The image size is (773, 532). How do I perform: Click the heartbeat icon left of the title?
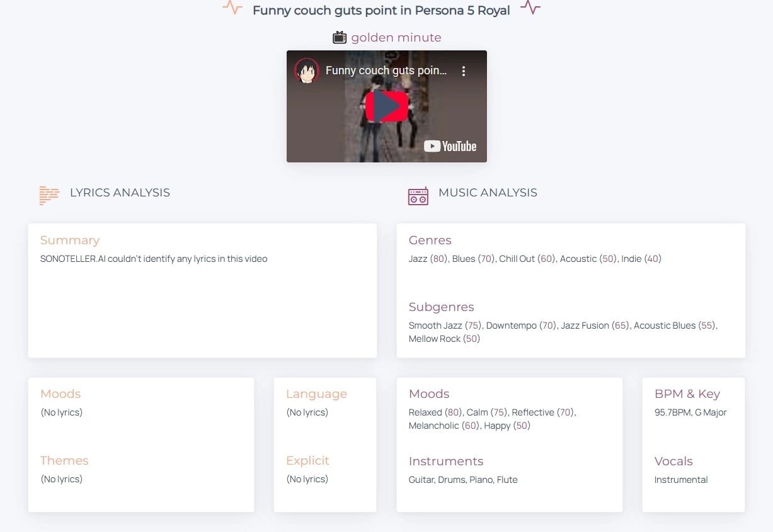coord(232,8)
